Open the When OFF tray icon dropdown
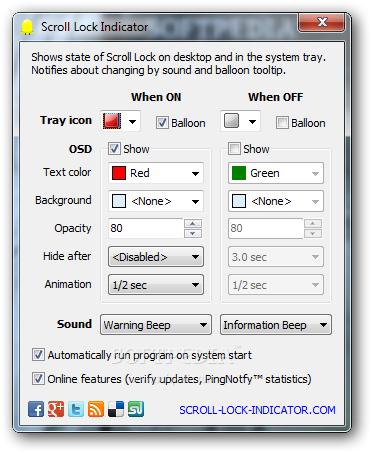This screenshot has height=453, width=372. pyautogui.click(x=240, y=121)
